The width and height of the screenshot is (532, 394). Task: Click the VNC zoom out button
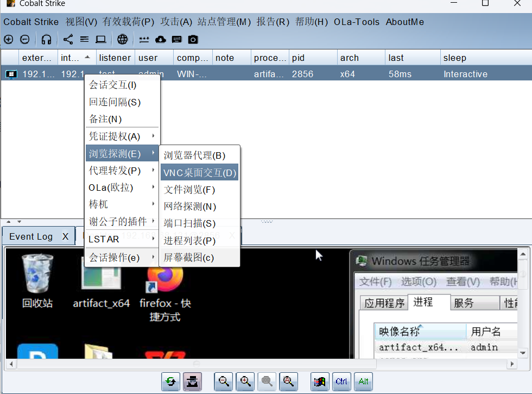tap(224, 382)
